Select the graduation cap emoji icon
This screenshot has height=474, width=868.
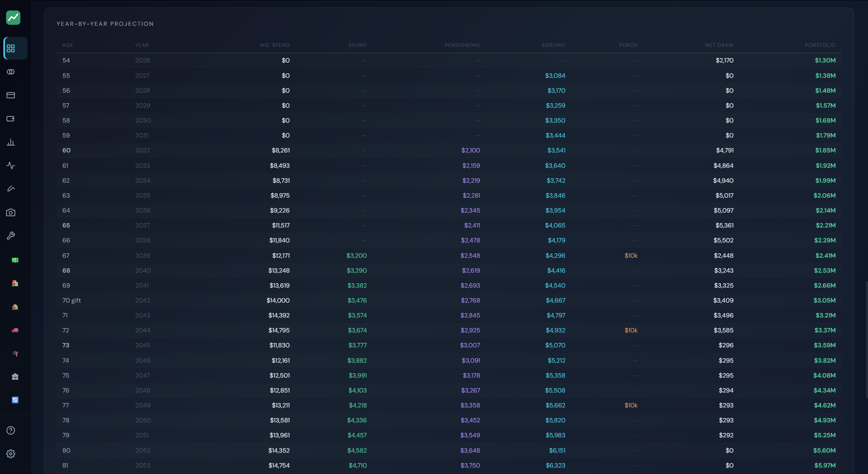point(15,353)
